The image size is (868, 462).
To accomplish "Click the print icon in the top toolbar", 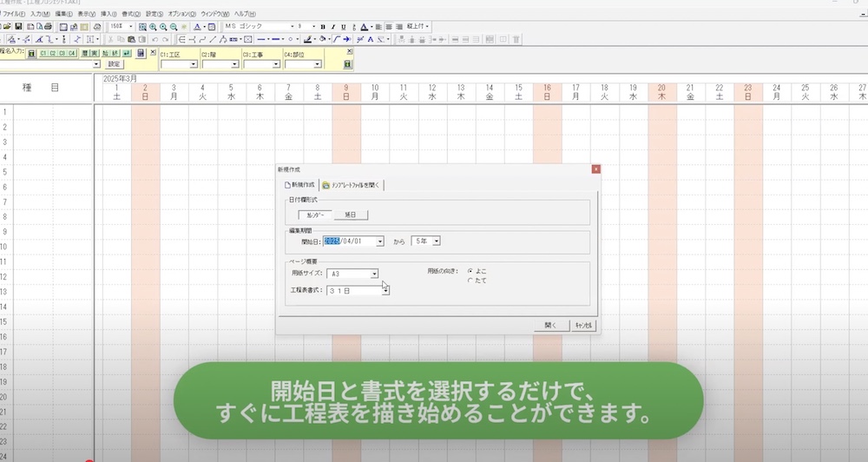I will click(x=96, y=27).
